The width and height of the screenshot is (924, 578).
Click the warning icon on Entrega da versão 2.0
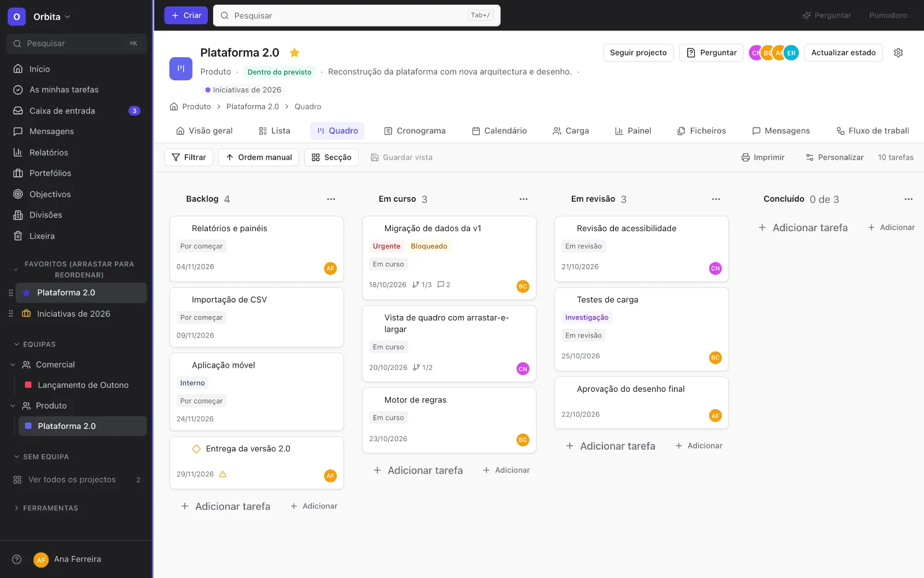tap(223, 474)
